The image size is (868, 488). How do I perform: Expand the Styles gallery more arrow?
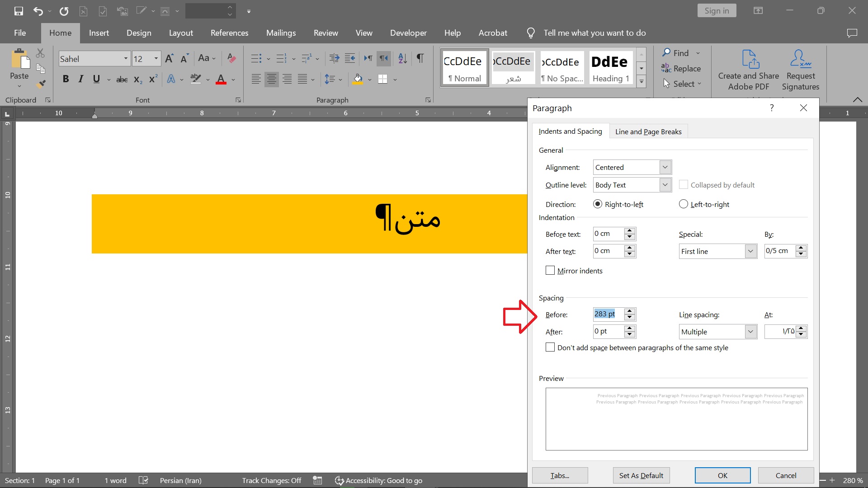(x=642, y=81)
